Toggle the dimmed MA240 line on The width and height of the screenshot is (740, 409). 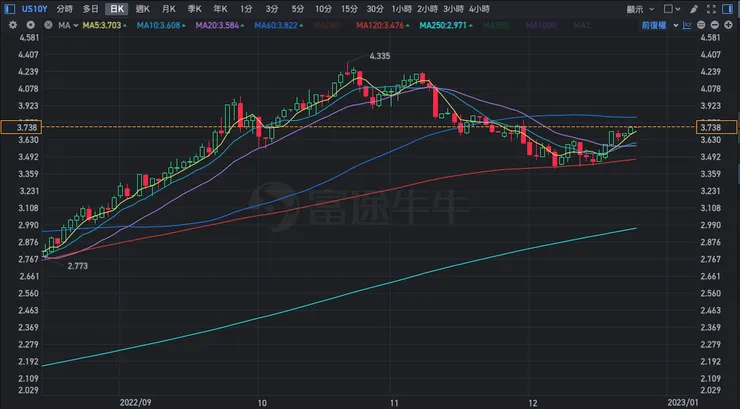tap(327, 25)
